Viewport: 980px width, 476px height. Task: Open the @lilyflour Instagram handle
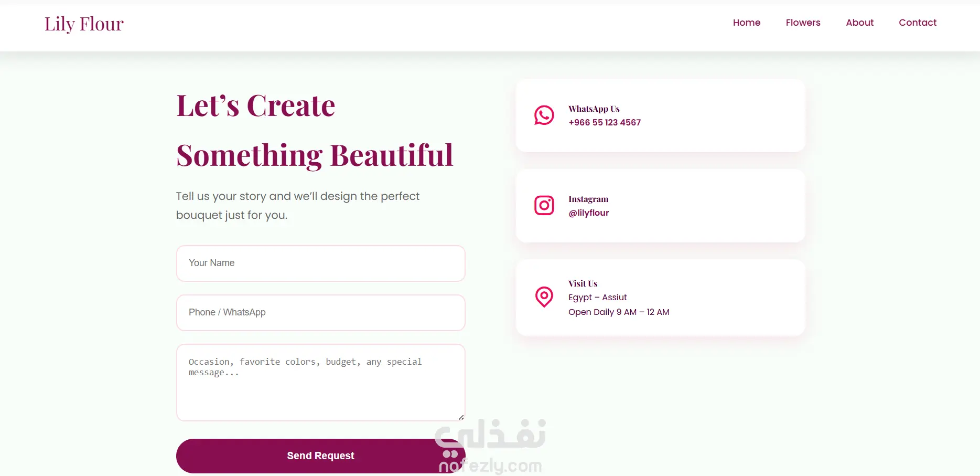[x=588, y=213]
